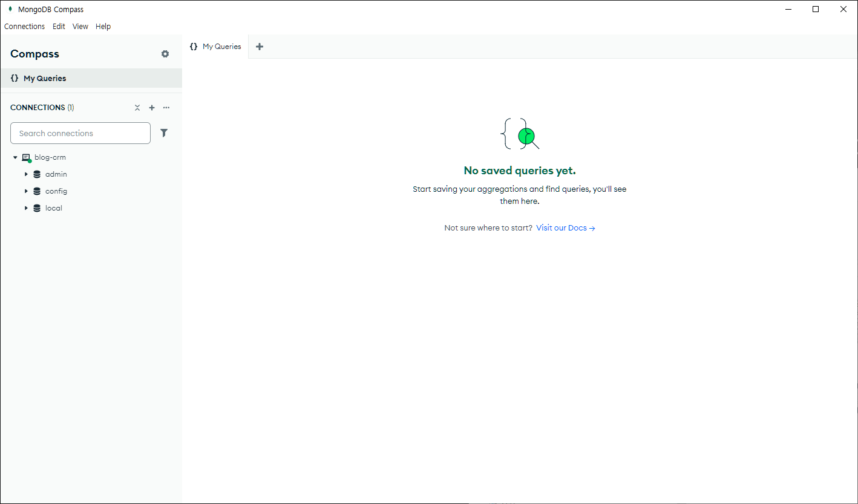Viewport: 858px width, 504px height.
Task: Minimize the MongoDB Compass window
Action: coord(788,9)
